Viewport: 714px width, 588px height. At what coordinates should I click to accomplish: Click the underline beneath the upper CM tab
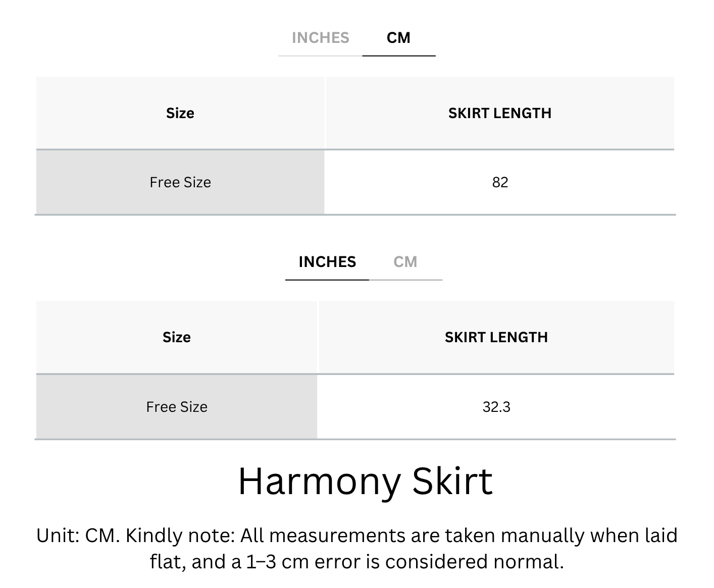coord(399,56)
